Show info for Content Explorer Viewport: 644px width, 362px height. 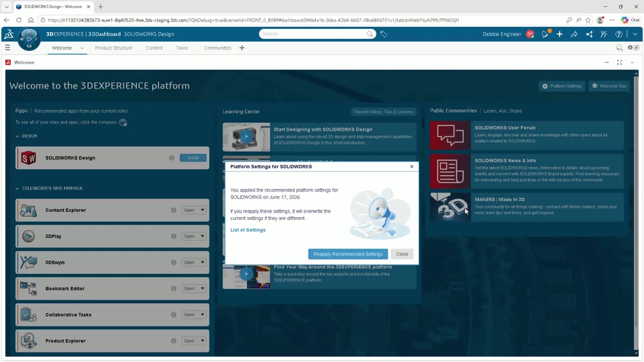[x=174, y=210]
